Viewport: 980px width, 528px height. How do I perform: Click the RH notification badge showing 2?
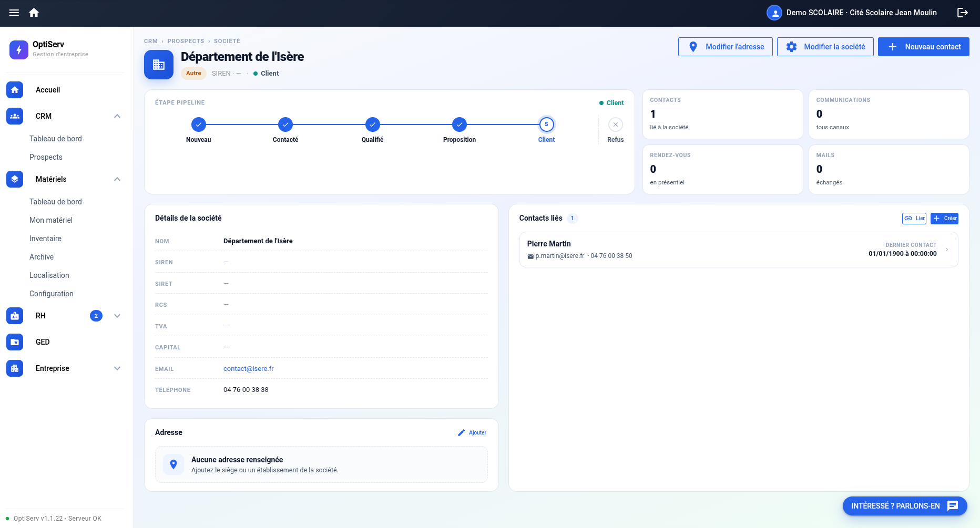(96, 316)
